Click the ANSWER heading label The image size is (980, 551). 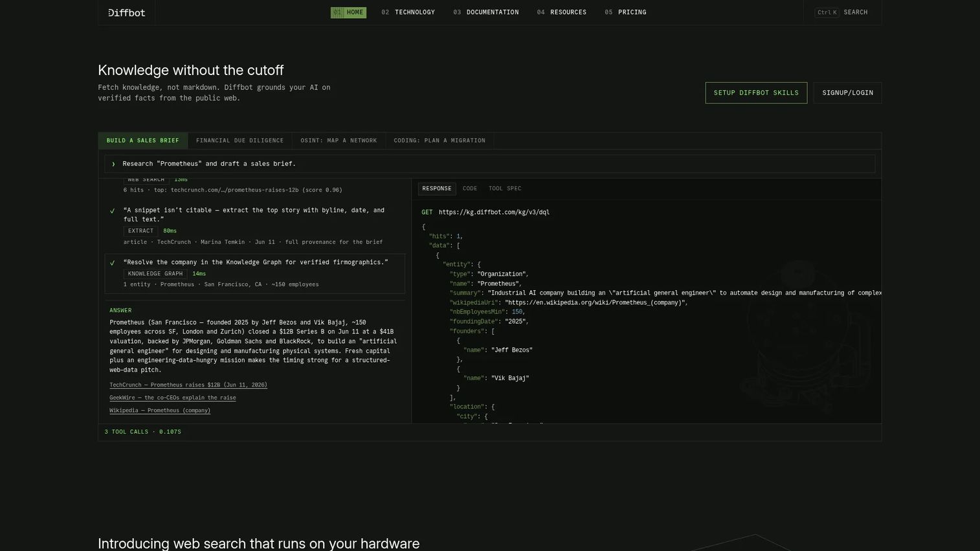pos(120,311)
